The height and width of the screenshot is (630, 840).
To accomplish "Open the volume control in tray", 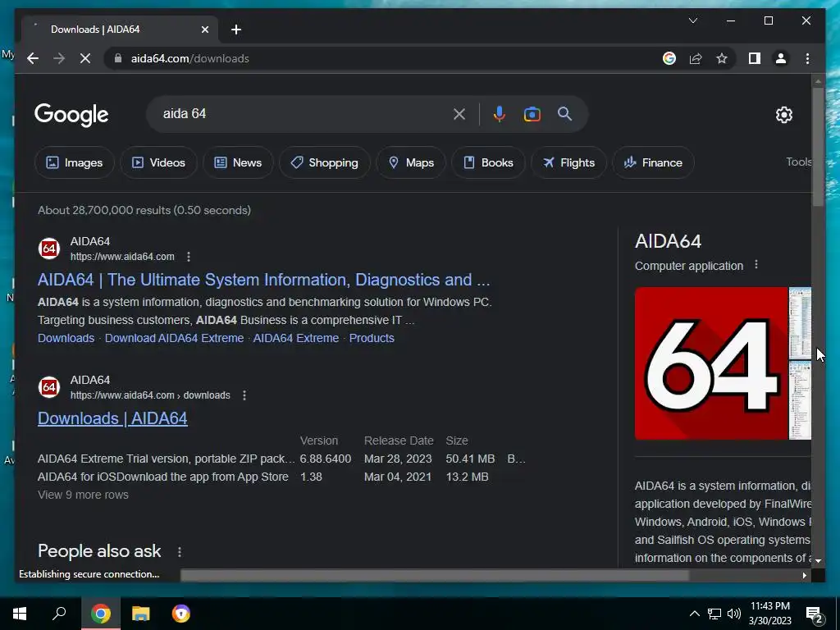I will click(734, 614).
